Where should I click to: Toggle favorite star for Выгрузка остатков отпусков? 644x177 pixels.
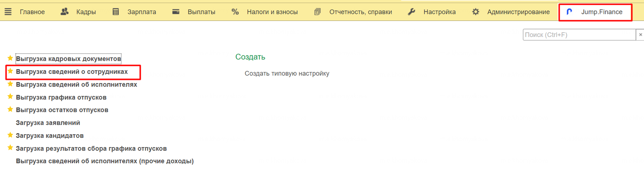pyautogui.click(x=10, y=109)
